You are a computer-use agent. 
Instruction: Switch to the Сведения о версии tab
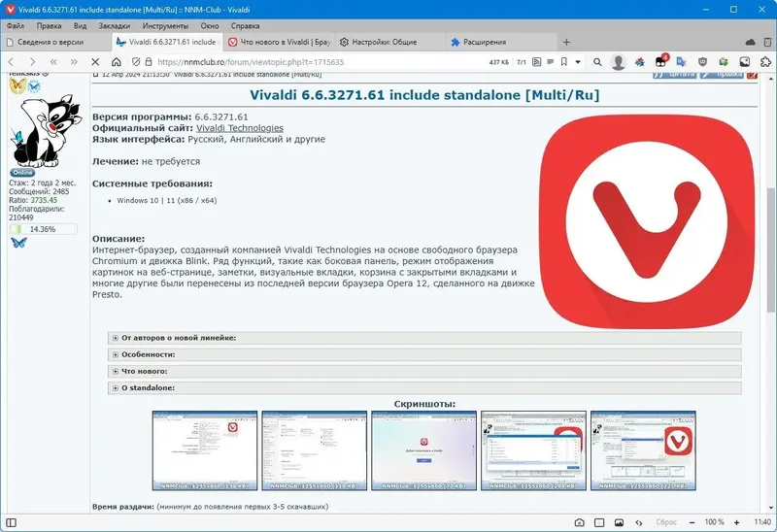(55, 42)
